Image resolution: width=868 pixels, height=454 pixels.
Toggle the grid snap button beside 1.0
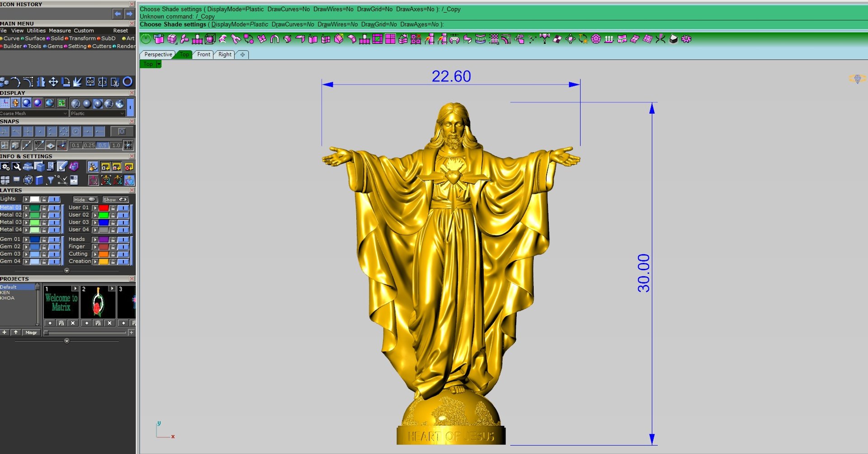click(x=128, y=145)
